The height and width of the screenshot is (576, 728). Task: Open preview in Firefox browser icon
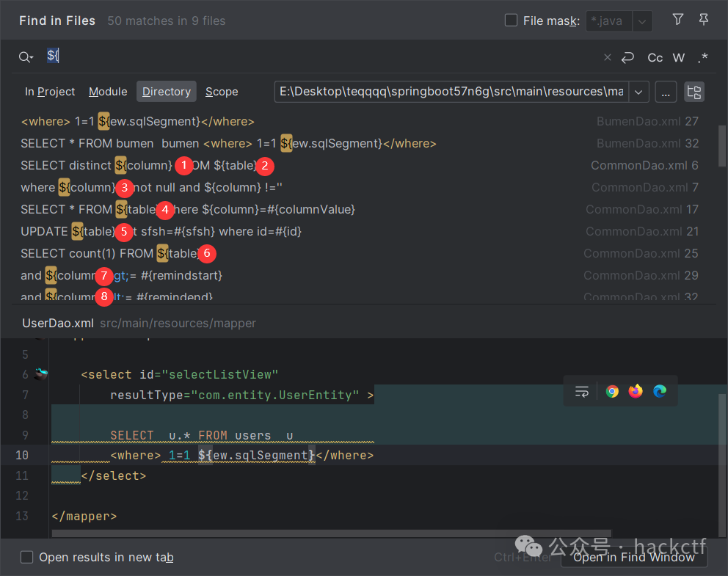636,391
